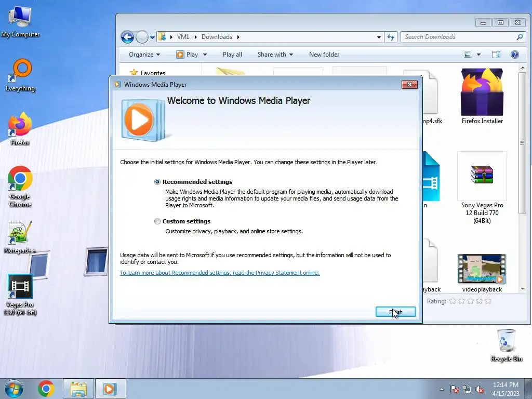Select the Firefox desktop shortcut

(x=20, y=129)
